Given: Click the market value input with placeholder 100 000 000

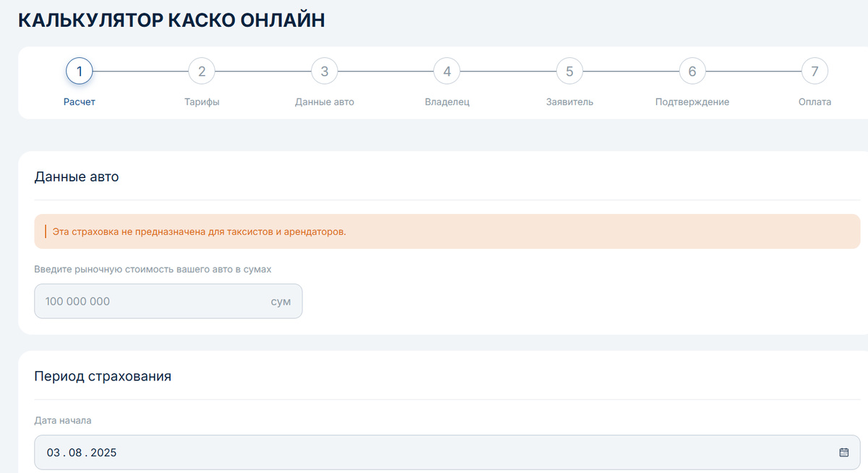Looking at the screenshot, I should tap(169, 301).
